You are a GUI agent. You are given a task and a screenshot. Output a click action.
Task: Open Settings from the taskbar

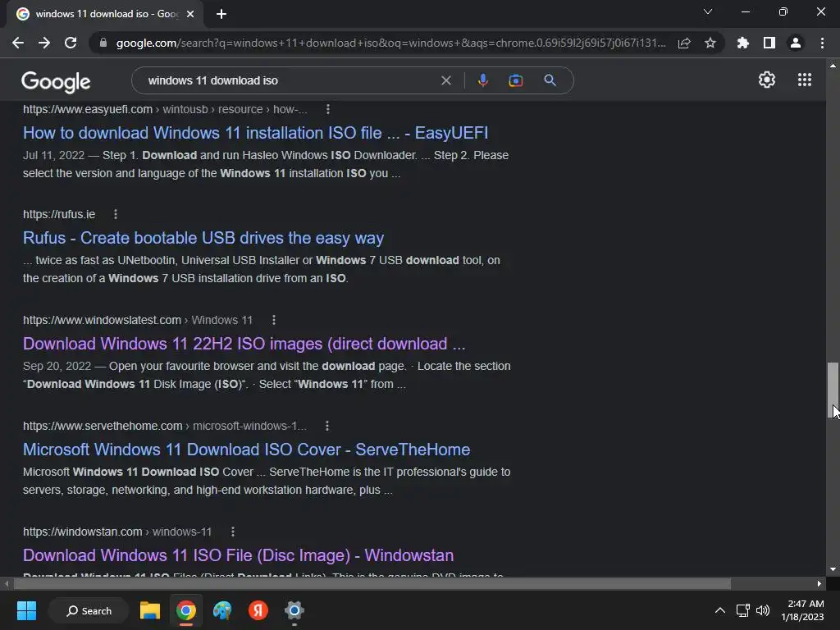[294, 610]
